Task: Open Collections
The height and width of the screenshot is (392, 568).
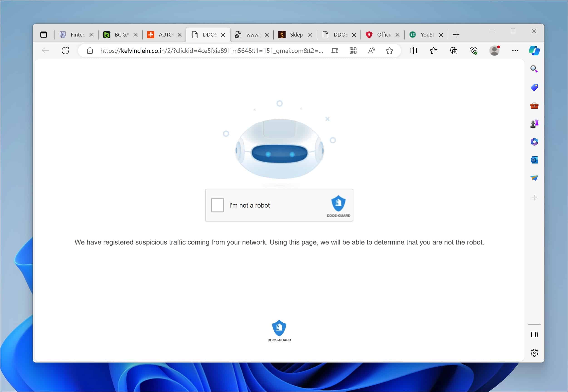Action: tap(453, 51)
